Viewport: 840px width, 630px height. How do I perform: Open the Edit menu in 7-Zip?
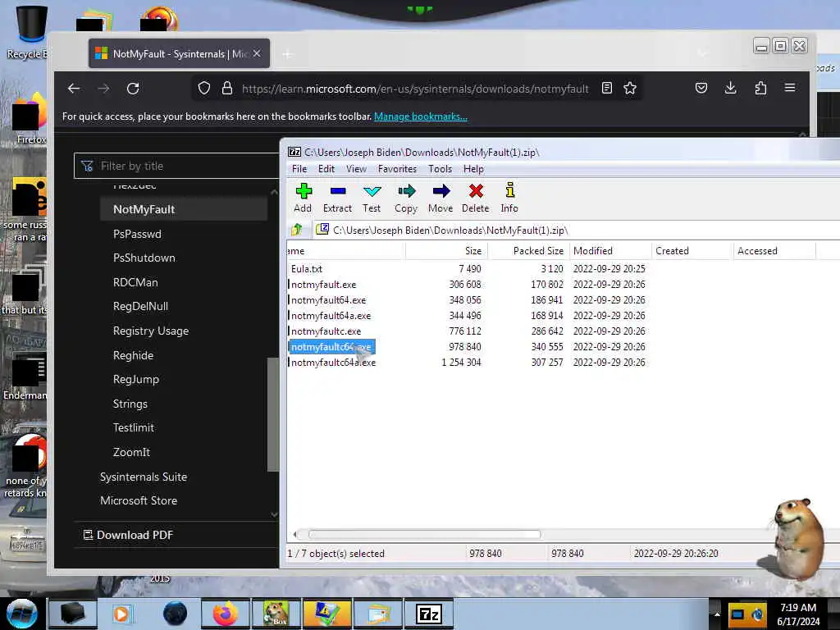[326, 169]
